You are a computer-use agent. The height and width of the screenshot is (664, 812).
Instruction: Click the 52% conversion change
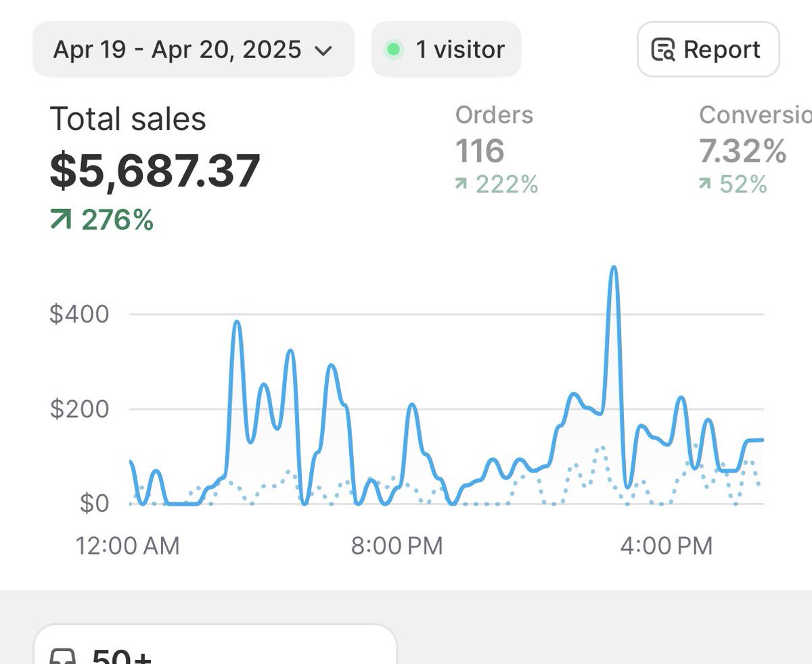pos(734,183)
